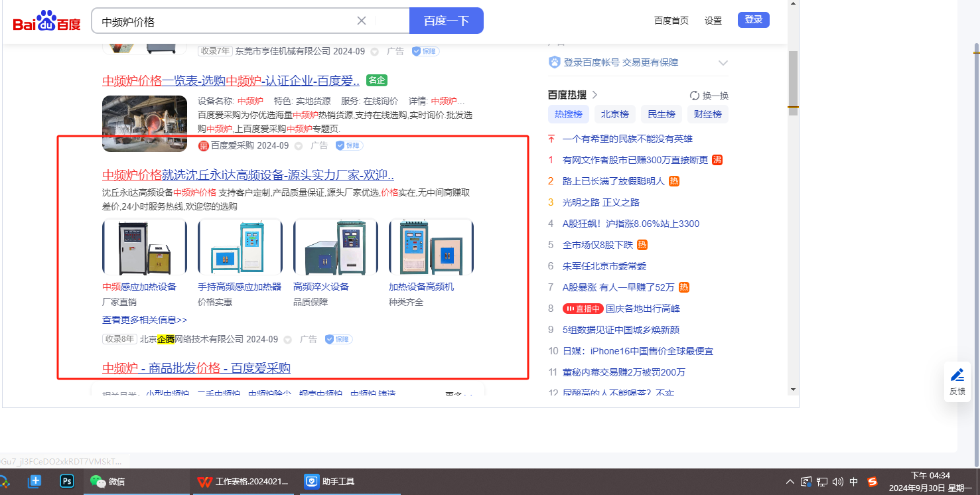The image size is (980, 495).
Task: Click the volume icon in the system tray
Action: 838,482
